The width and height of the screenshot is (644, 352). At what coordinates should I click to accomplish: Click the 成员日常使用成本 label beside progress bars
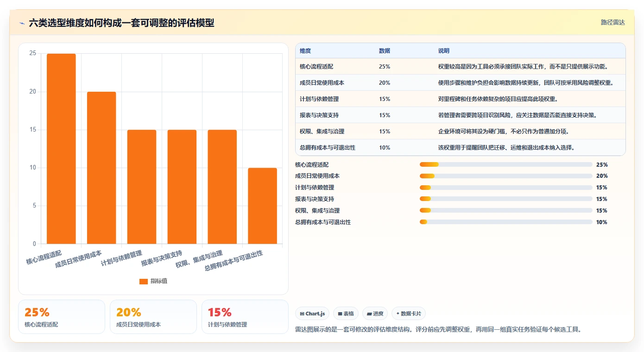(x=317, y=176)
